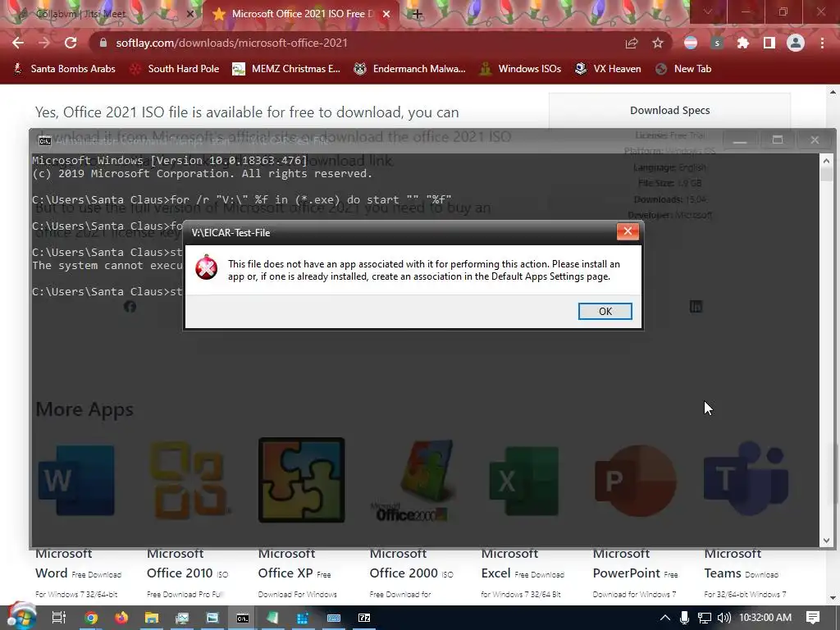Click the Command Prompt scroll down arrow
The image size is (840, 630).
tap(827, 541)
